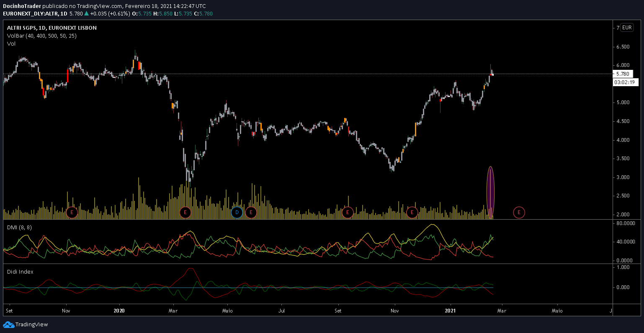Select the VolBar indicator legend
The image size is (644, 333).
pyautogui.click(x=41, y=36)
